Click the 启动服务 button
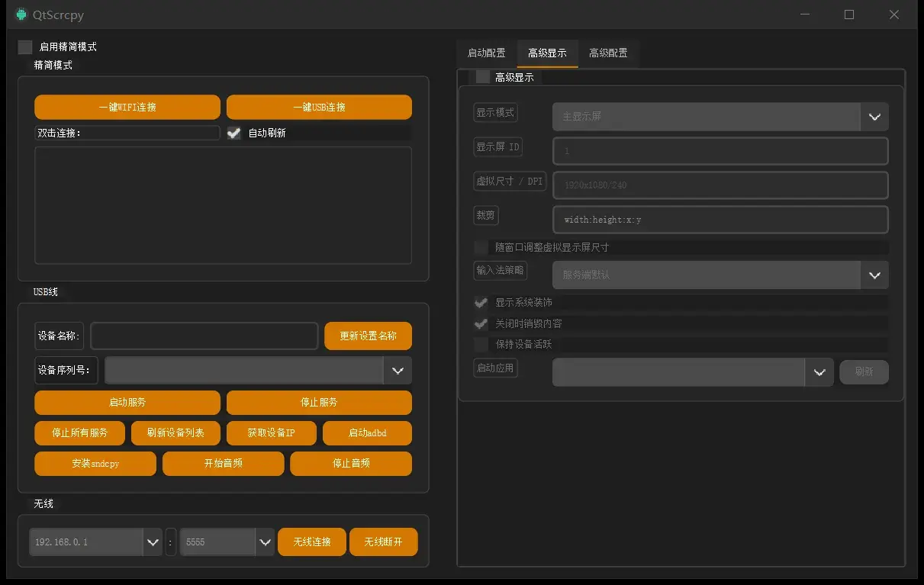The height and width of the screenshot is (585, 924). (x=127, y=403)
